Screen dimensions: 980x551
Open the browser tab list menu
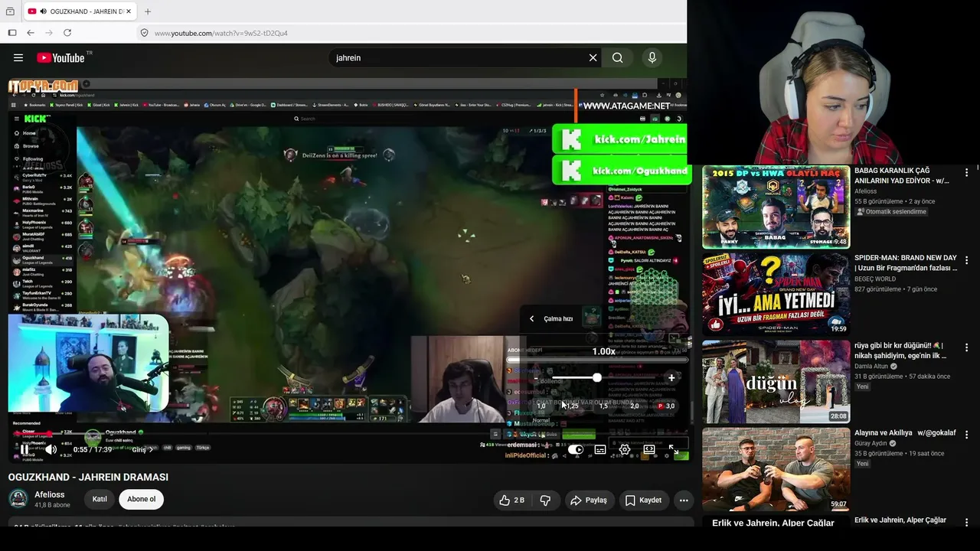tap(10, 11)
